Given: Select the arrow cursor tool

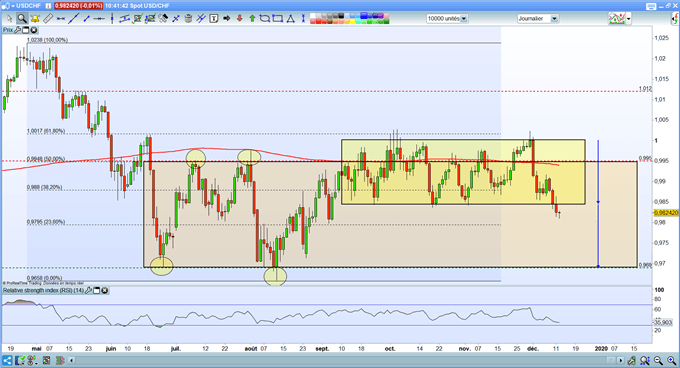Looking at the screenshot, I should pyautogui.click(x=10, y=19).
